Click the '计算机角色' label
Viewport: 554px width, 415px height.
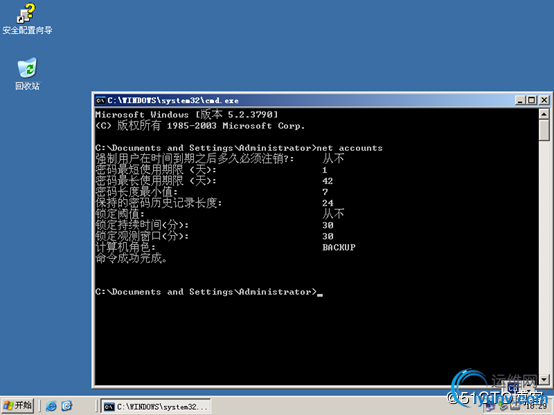pos(125,247)
